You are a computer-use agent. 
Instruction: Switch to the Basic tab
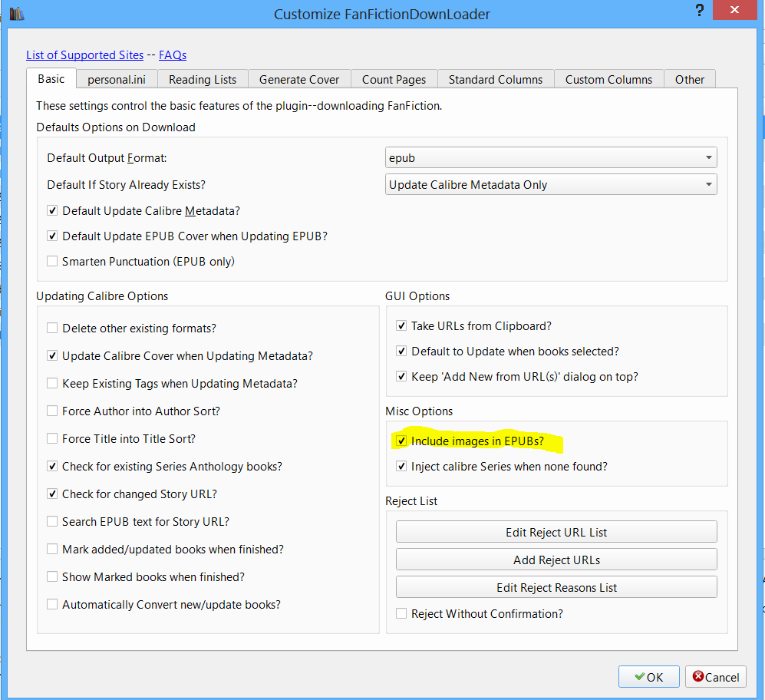(x=51, y=78)
